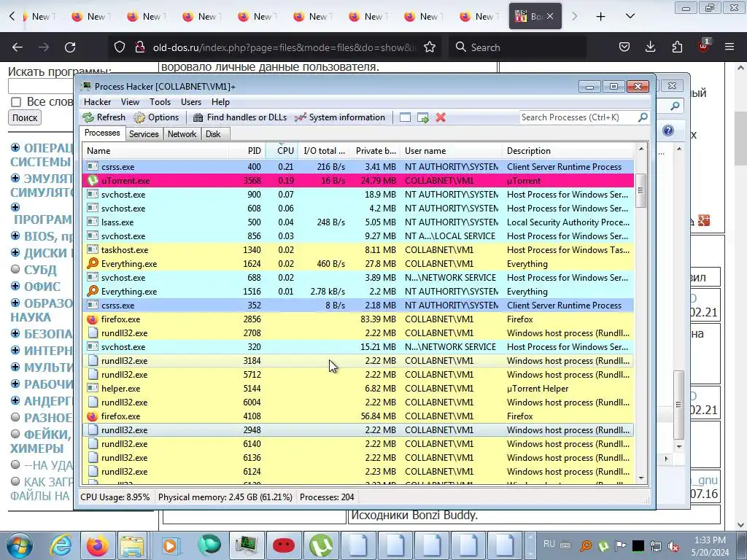Sort by User name column
The image size is (747, 560).
pos(451,150)
